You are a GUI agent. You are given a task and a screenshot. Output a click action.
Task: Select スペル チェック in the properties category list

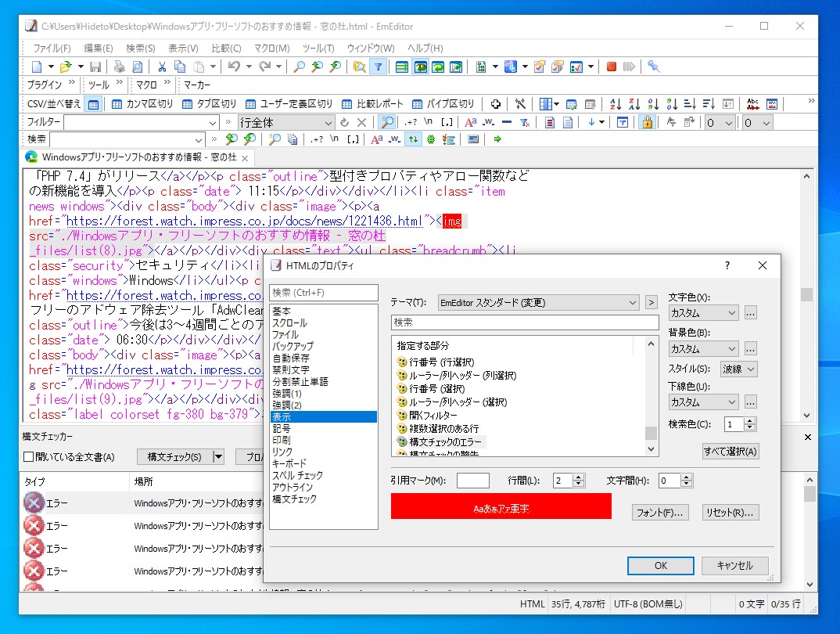click(297, 475)
